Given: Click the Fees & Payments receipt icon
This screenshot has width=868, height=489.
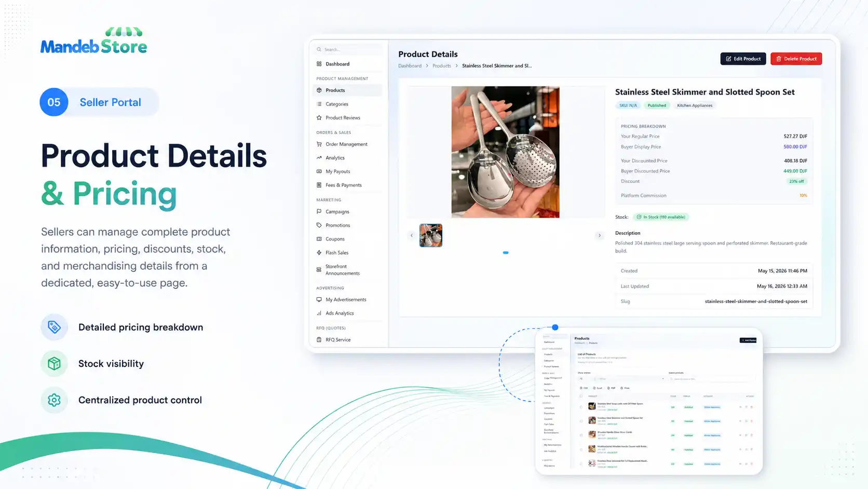Looking at the screenshot, I should point(319,185).
